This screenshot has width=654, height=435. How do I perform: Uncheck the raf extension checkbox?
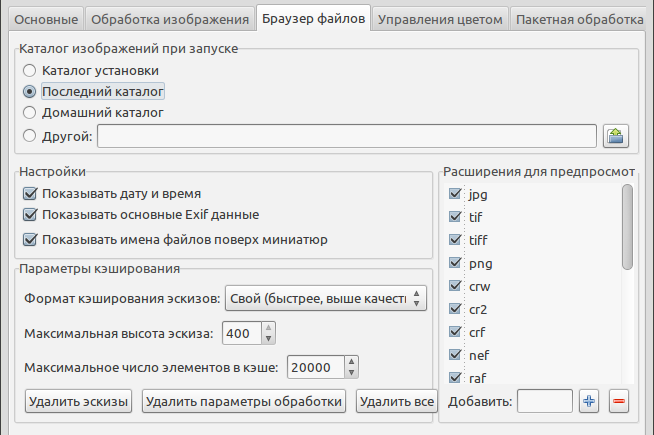click(455, 377)
